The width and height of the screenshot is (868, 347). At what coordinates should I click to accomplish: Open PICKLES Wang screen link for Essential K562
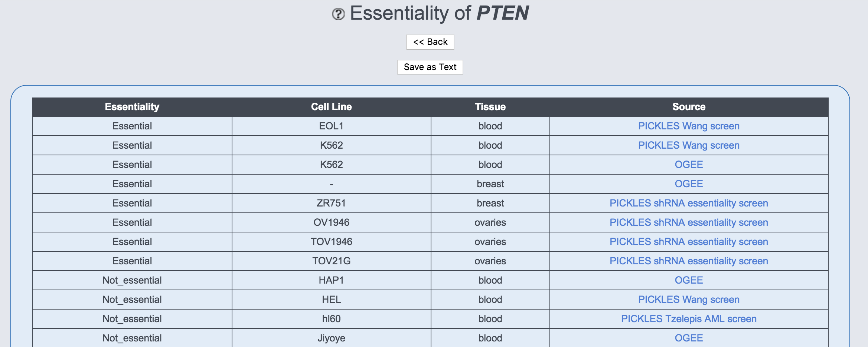[x=689, y=145]
